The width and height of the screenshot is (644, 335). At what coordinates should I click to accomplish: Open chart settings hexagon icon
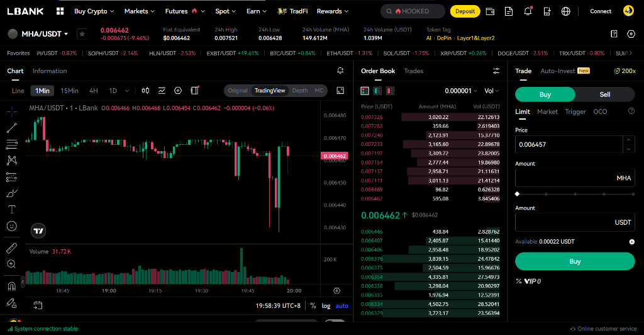click(178, 91)
